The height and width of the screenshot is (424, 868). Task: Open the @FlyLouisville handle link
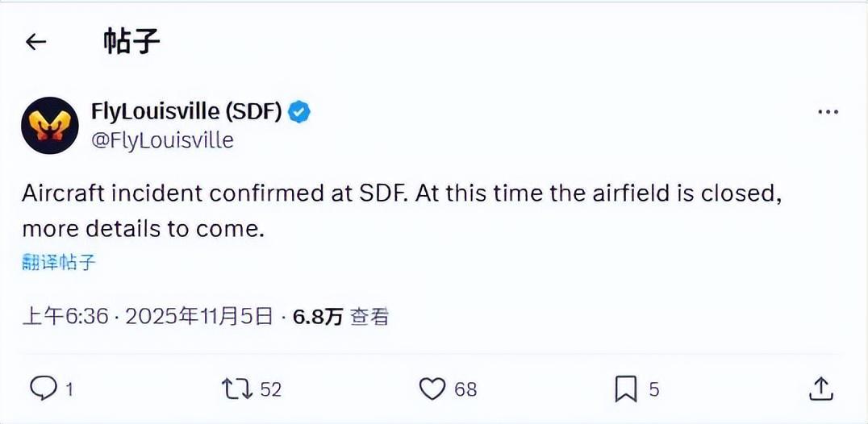pyautogui.click(x=162, y=139)
